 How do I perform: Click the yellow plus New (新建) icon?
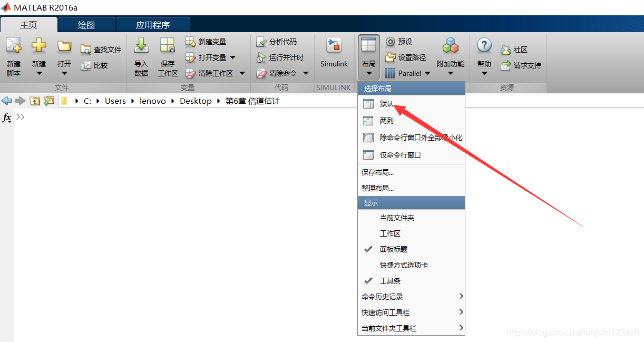(39, 46)
